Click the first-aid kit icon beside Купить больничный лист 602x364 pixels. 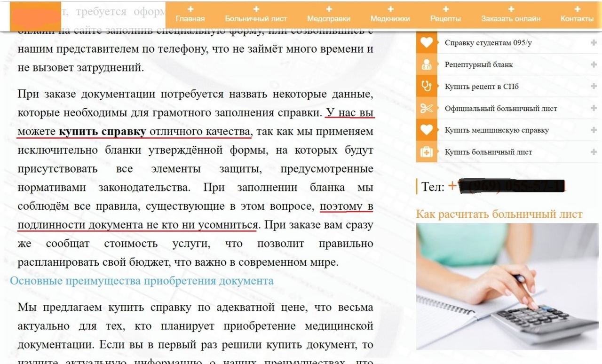click(427, 152)
